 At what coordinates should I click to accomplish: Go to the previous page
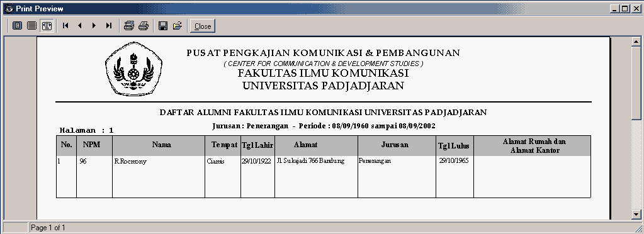[80, 26]
